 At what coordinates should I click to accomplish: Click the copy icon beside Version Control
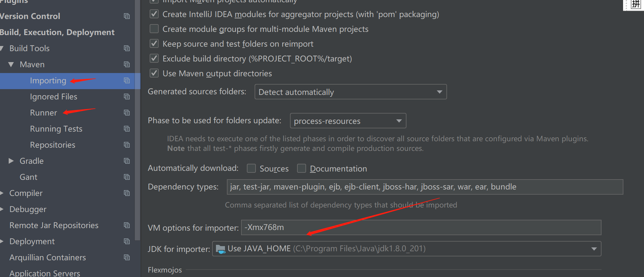127,16
